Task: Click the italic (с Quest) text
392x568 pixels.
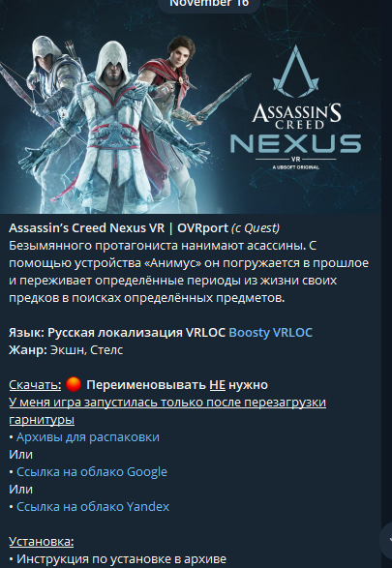Action: pyautogui.click(x=256, y=227)
